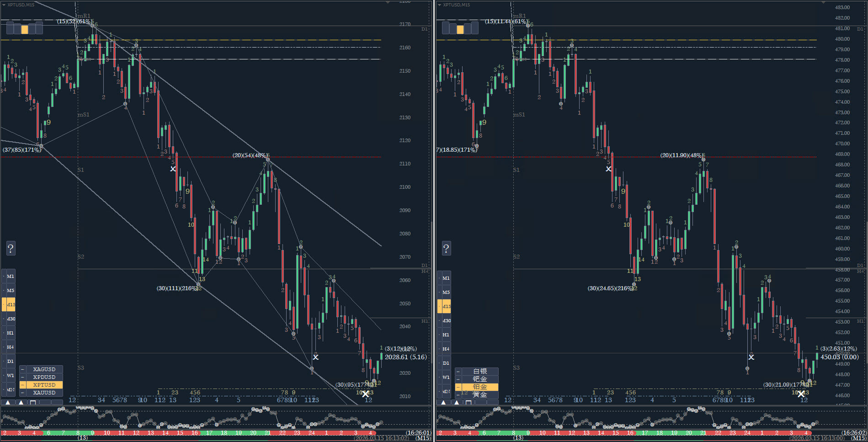
Task: Select the 钯金 symbol button
Action: [480, 379]
